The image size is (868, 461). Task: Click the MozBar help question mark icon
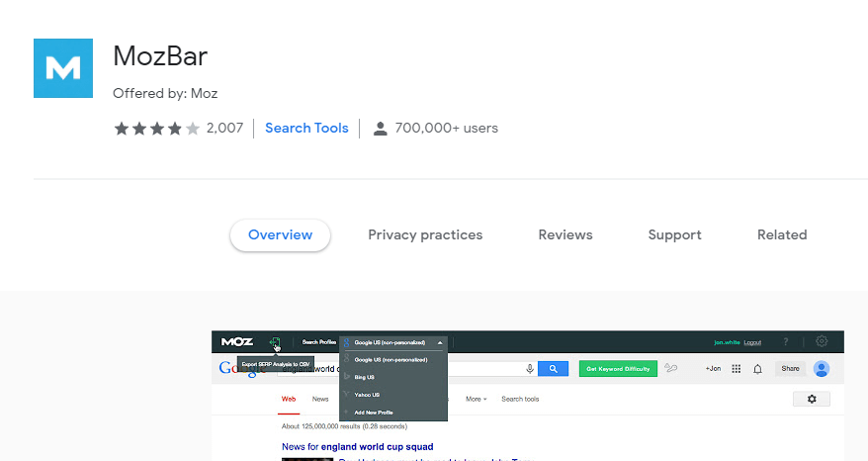[x=786, y=342]
